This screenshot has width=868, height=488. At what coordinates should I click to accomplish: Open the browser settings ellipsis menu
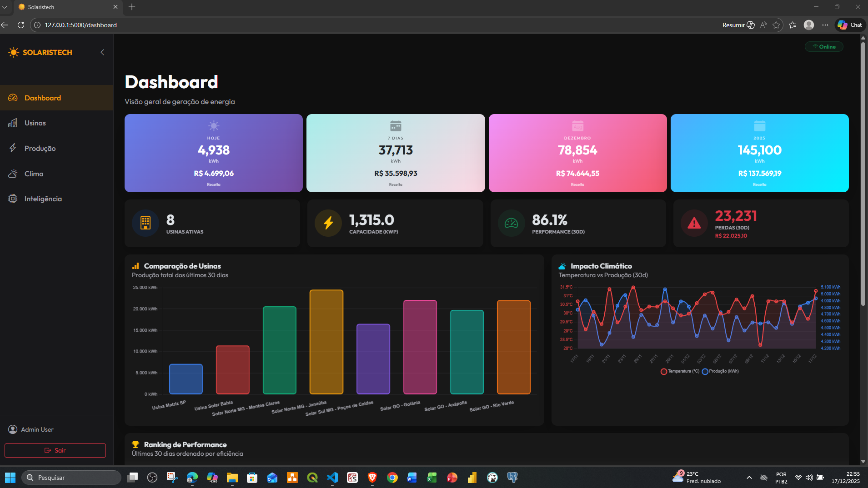(x=825, y=25)
